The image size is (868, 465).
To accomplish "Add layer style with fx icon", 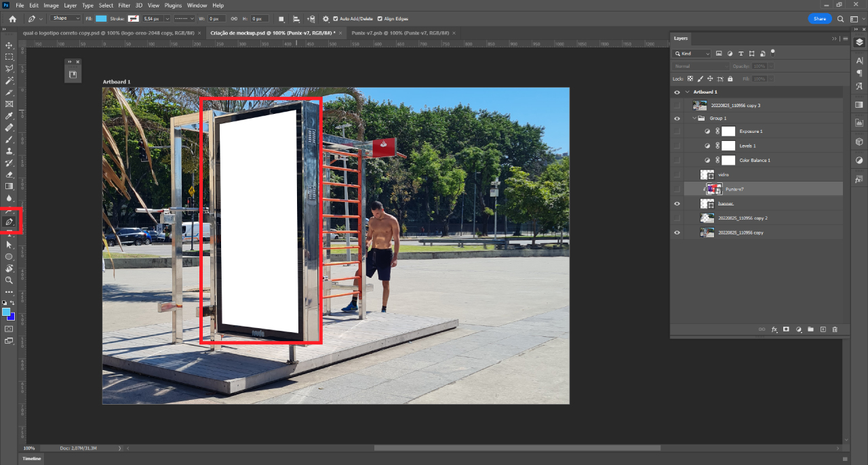I will click(x=774, y=329).
